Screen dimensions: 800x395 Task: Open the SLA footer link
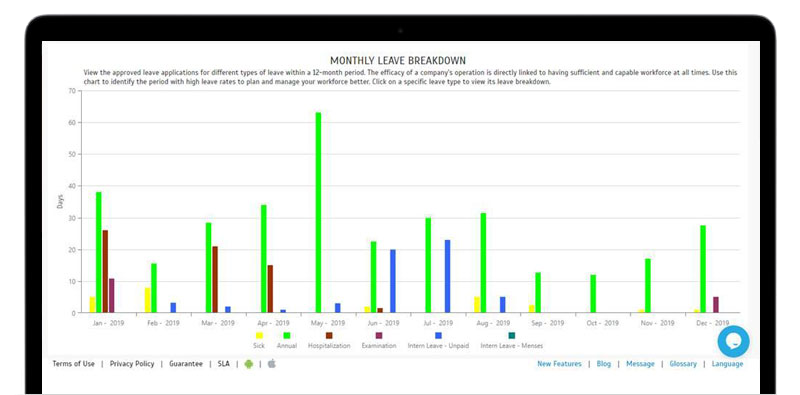click(x=223, y=364)
